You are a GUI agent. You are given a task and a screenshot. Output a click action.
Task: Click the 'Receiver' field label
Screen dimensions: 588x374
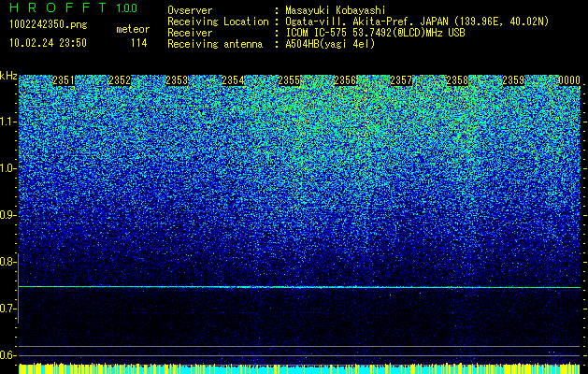pyautogui.click(x=190, y=33)
